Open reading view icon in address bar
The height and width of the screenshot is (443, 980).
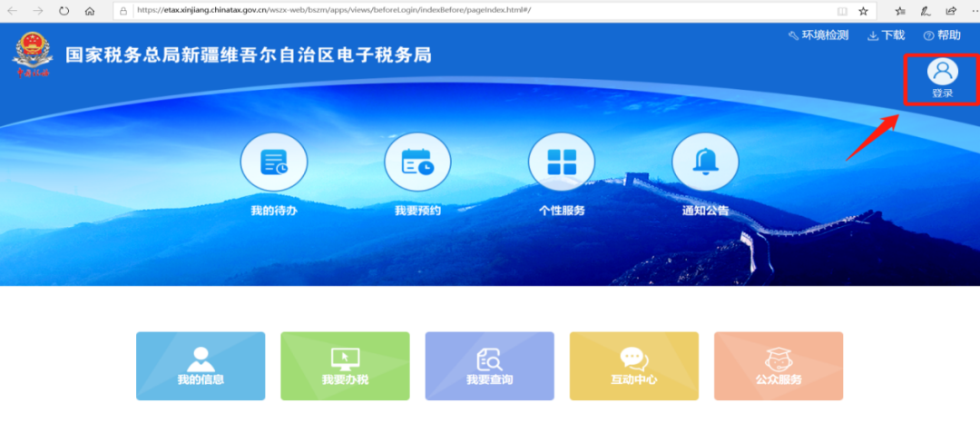842,11
